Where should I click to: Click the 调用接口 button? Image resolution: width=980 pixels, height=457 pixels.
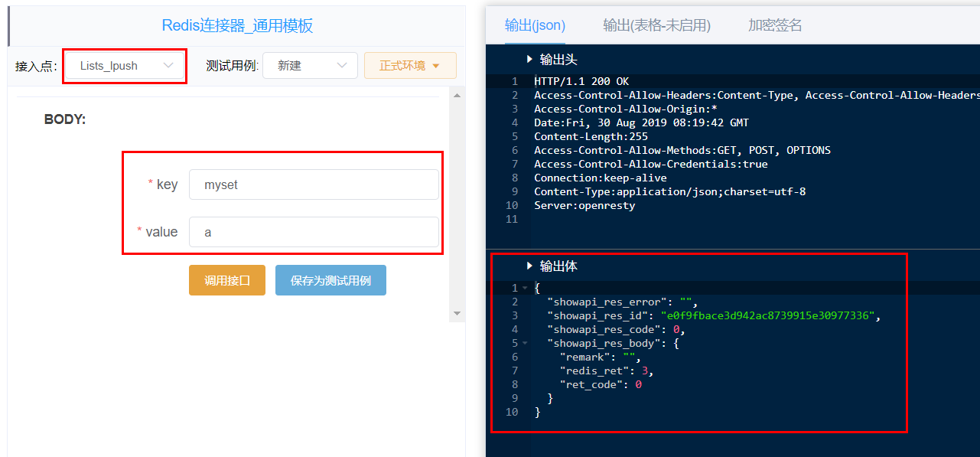tap(227, 280)
